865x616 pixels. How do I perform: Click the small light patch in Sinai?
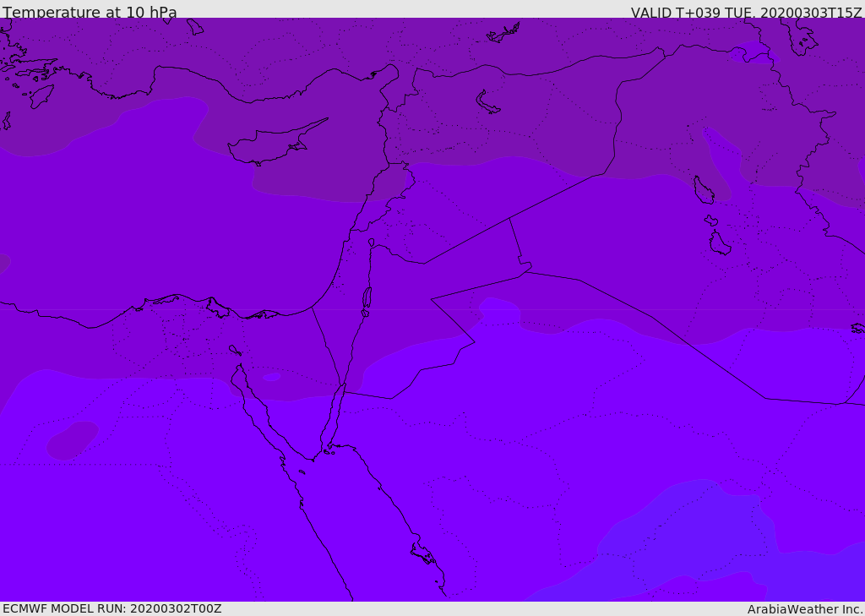tap(271, 377)
